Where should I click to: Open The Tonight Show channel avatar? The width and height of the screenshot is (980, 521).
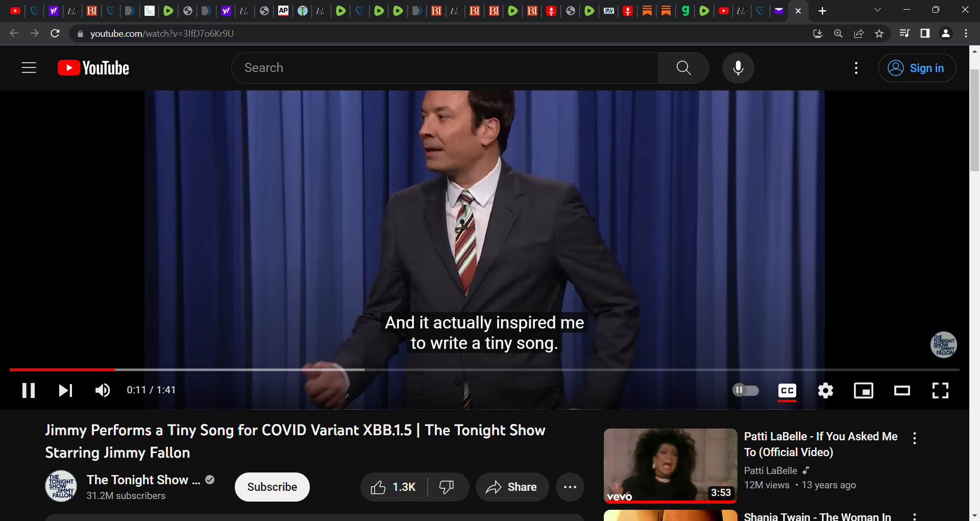coord(61,486)
